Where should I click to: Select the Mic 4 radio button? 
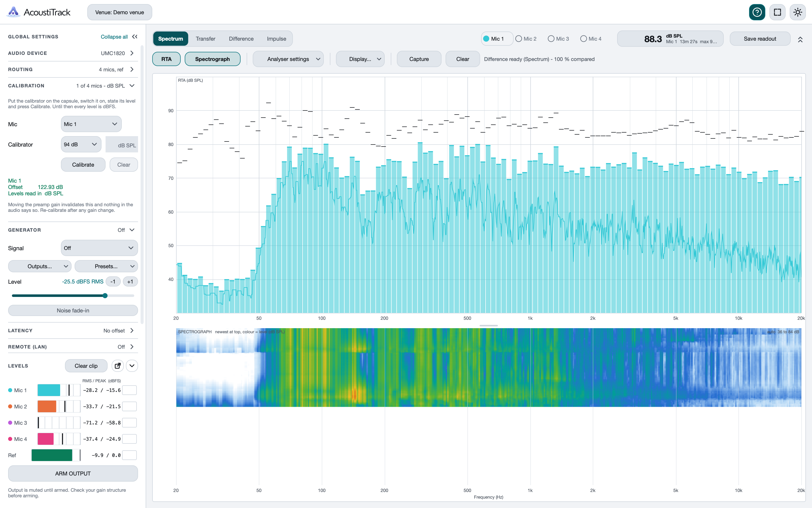pyautogui.click(x=584, y=39)
